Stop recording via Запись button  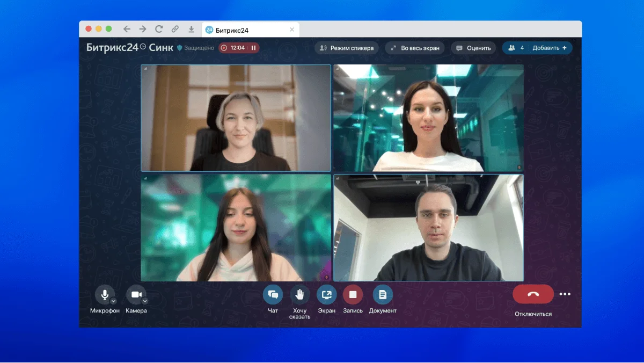point(353,294)
